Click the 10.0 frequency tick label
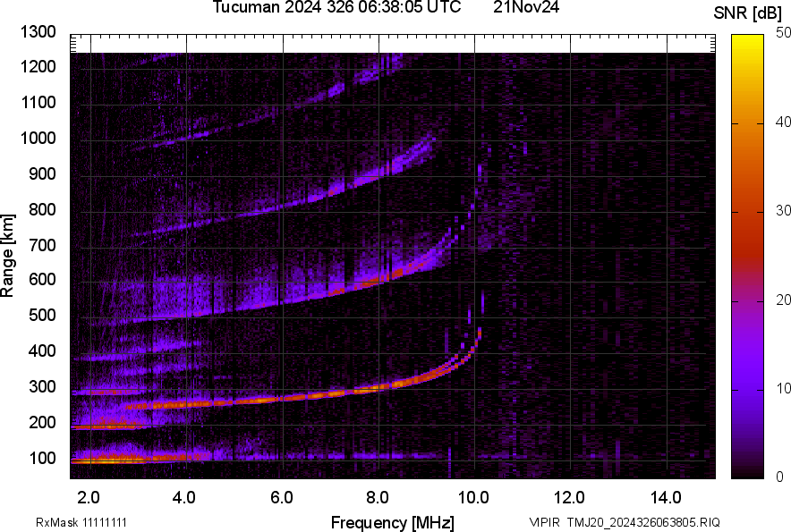Viewport: 791px width, 532px height. (473, 498)
